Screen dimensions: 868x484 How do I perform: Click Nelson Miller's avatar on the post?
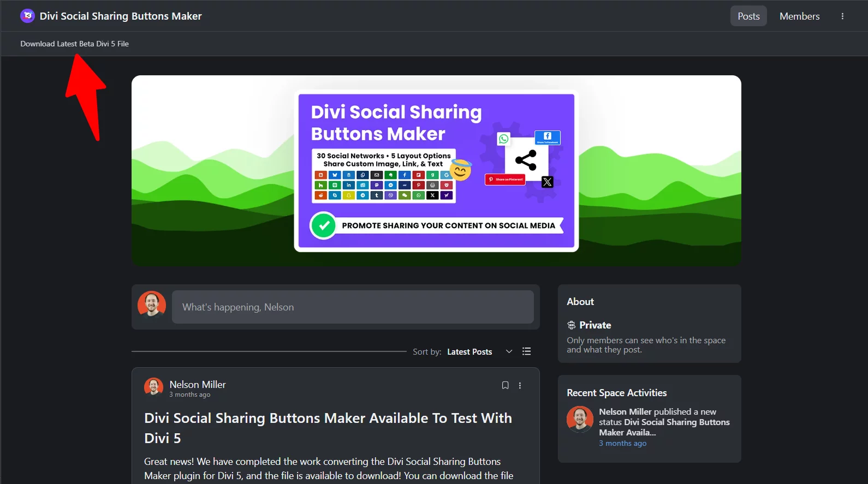pyautogui.click(x=153, y=387)
